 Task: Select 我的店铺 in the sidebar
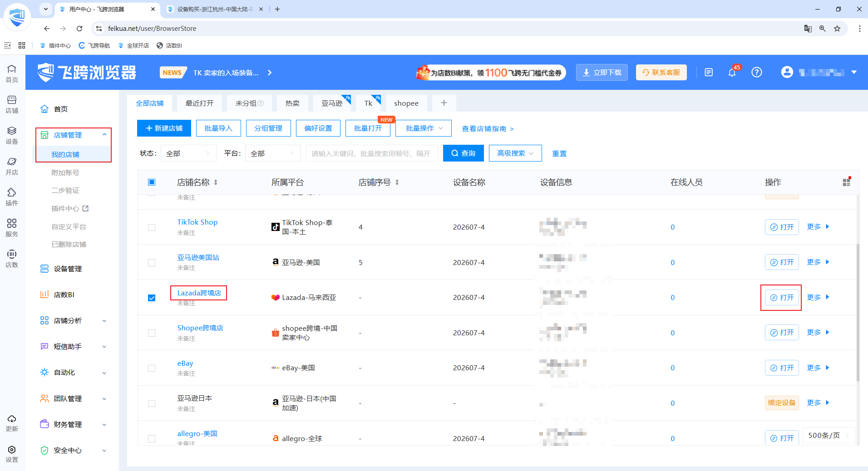(x=65, y=154)
